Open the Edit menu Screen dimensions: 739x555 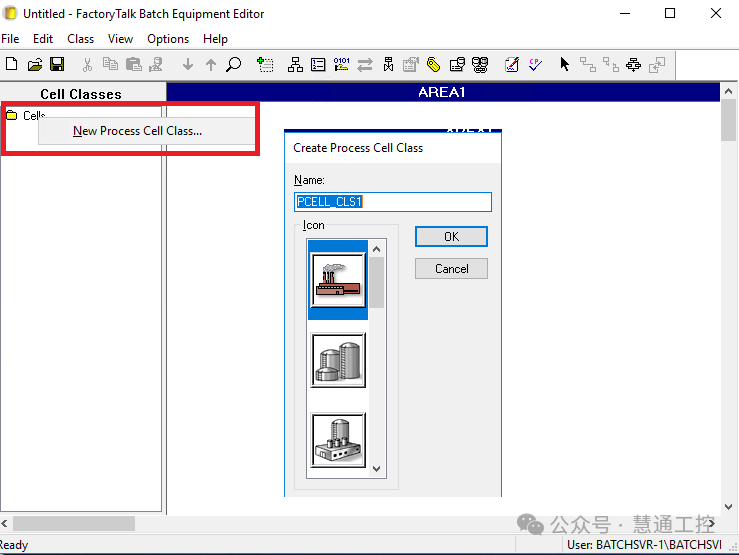pos(43,39)
